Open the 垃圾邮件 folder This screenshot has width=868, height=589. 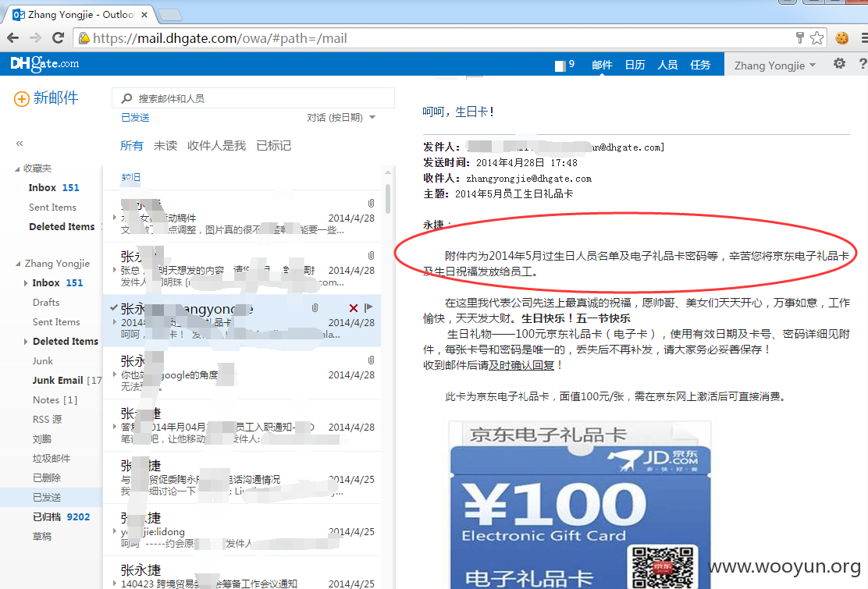(52, 459)
